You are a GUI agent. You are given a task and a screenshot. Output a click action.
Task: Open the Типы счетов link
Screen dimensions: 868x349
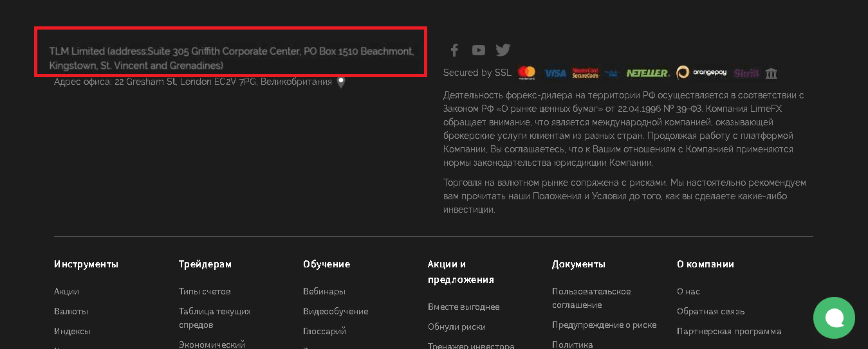205,291
